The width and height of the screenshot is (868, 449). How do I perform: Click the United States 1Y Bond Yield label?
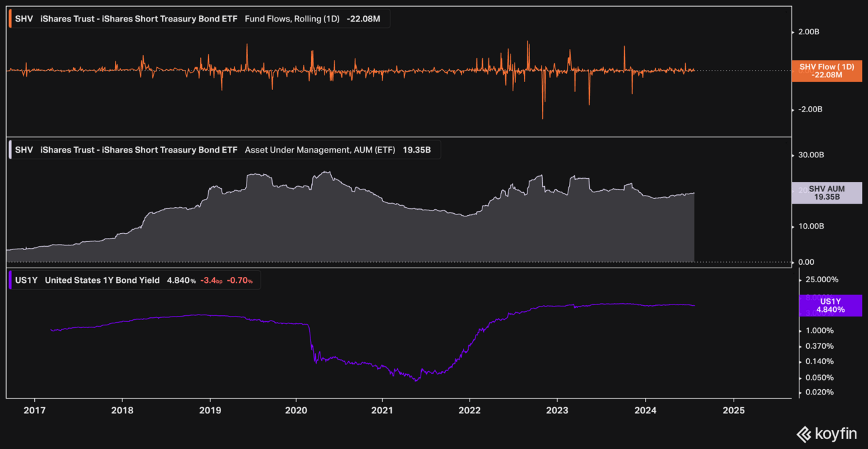click(102, 280)
